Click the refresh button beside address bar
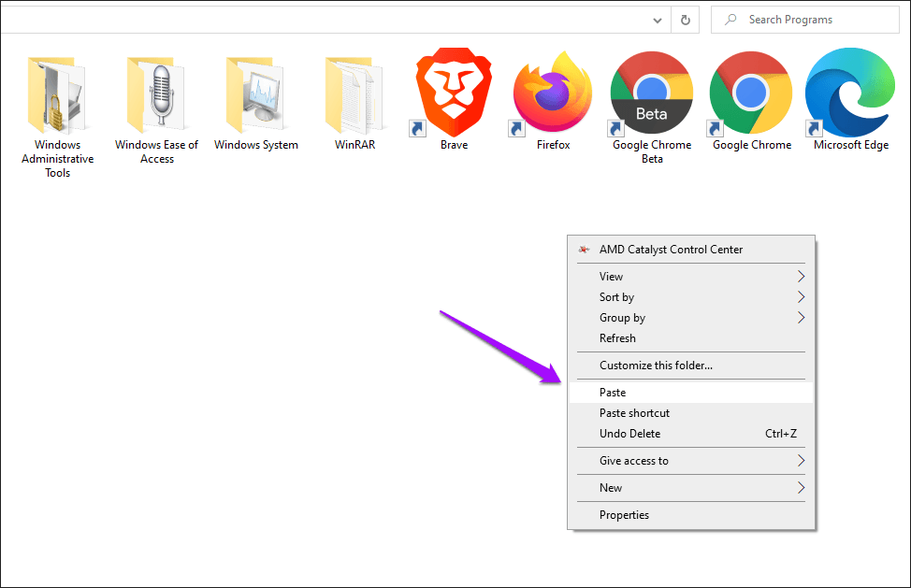Viewport: 911px width, 588px height. [x=685, y=21]
